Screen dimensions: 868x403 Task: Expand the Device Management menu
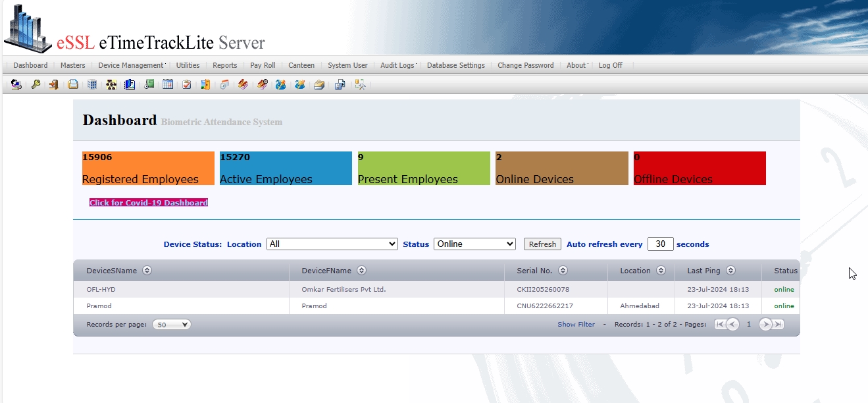[132, 65]
